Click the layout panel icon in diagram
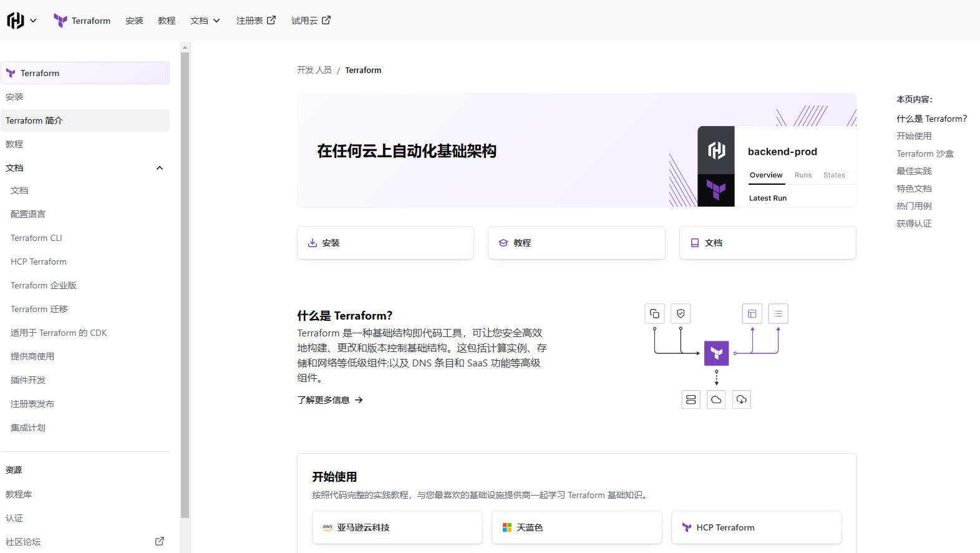 click(x=752, y=313)
